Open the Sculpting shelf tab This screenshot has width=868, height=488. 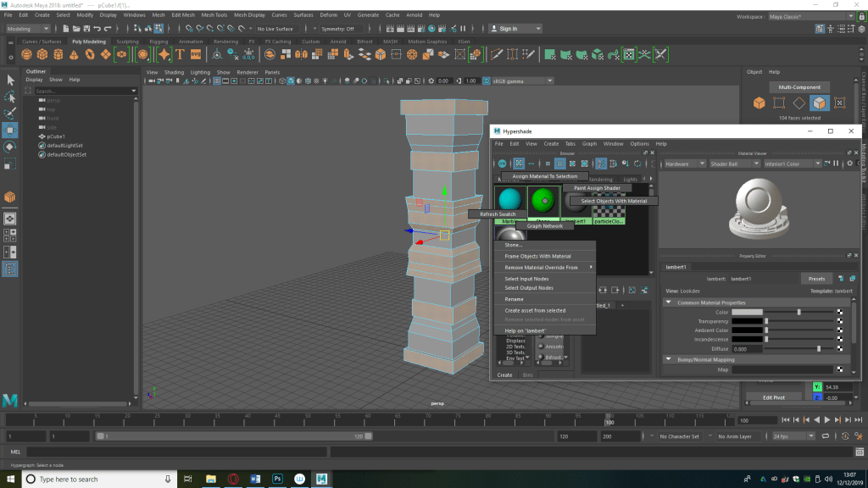click(127, 42)
